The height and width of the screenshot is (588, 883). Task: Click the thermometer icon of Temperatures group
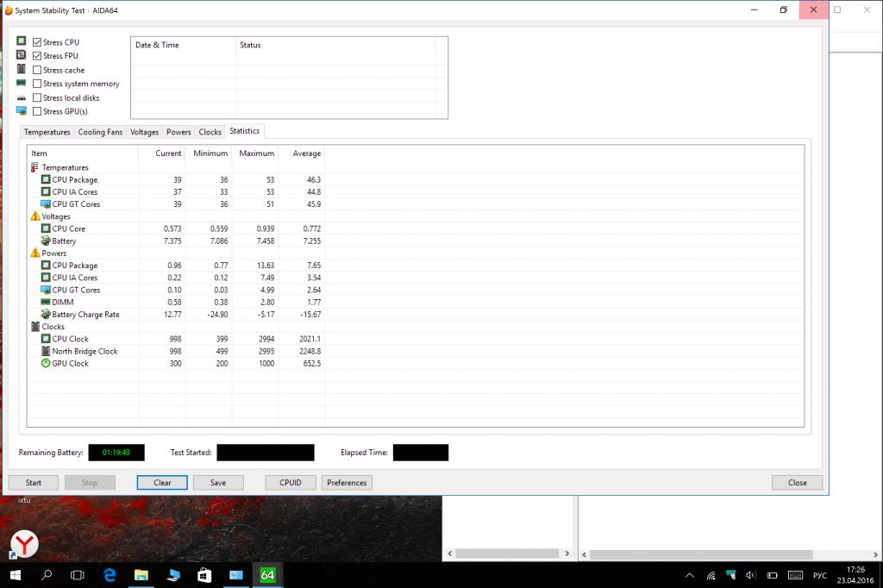click(x=34, y=167)
